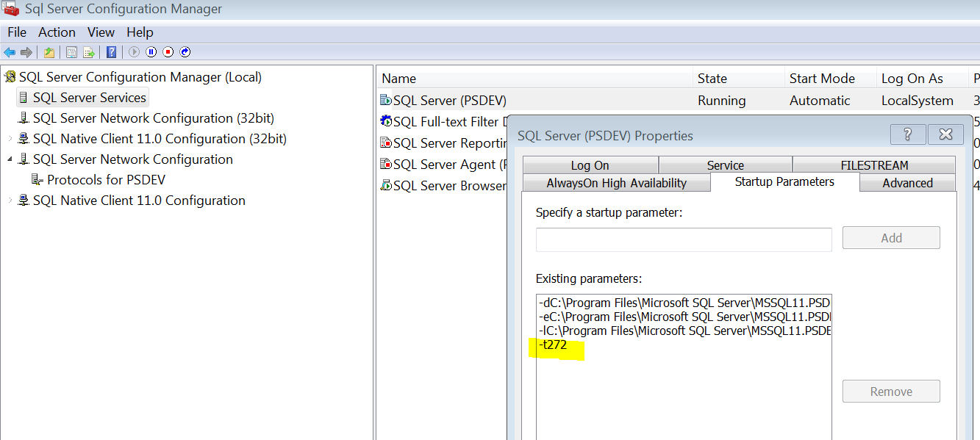Image resolution: width=980 pixels, height=440 pixels.
Task: Click the SQL Server Agent service icon
Action: tap(386, 164)
